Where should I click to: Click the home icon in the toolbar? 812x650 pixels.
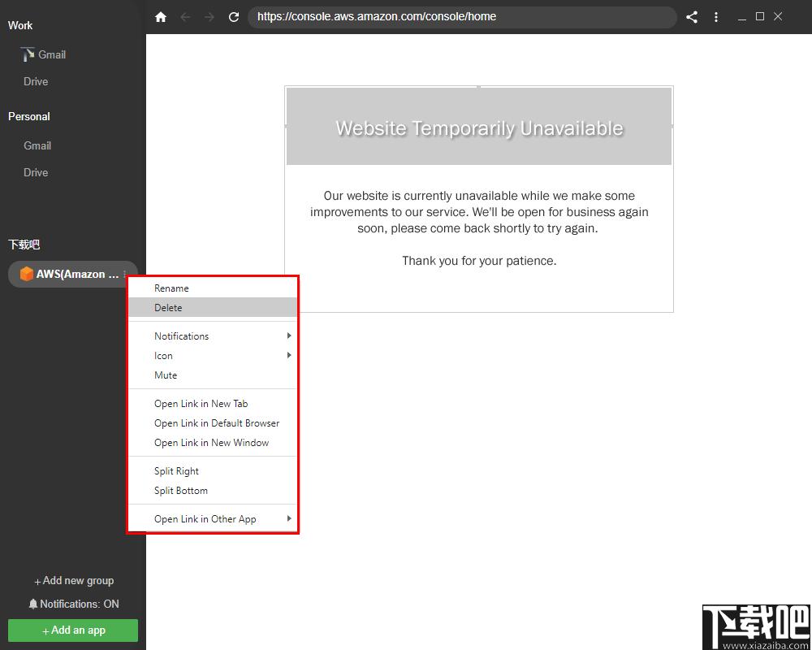click(x=161, y=17)
